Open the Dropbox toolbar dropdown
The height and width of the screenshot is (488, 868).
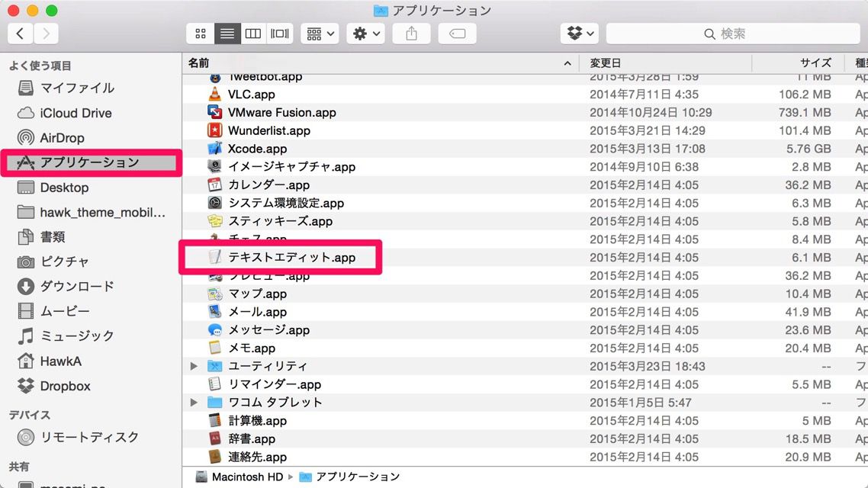[580, 34]
